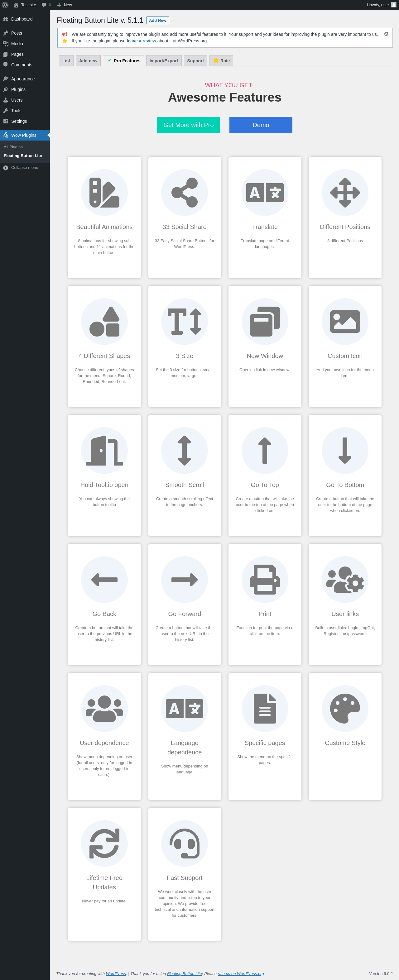
Task: Click the Print printer icon
Action: [x=265, y=579]
